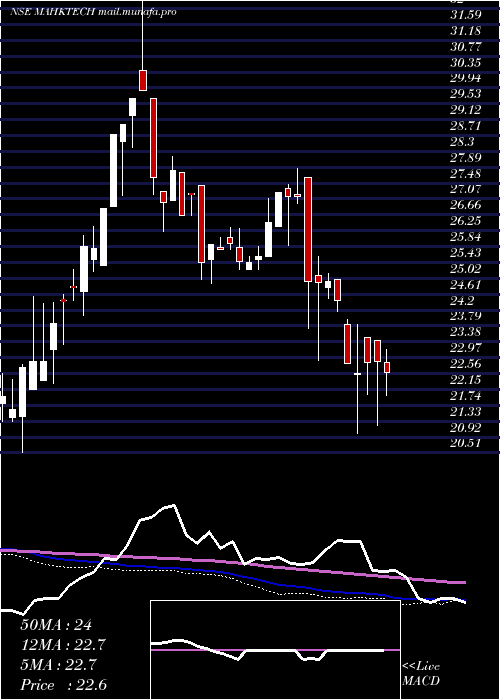500x700 pixels.
Task: Click the 23.79 price axis label
Action: click(x=466, y=316)
